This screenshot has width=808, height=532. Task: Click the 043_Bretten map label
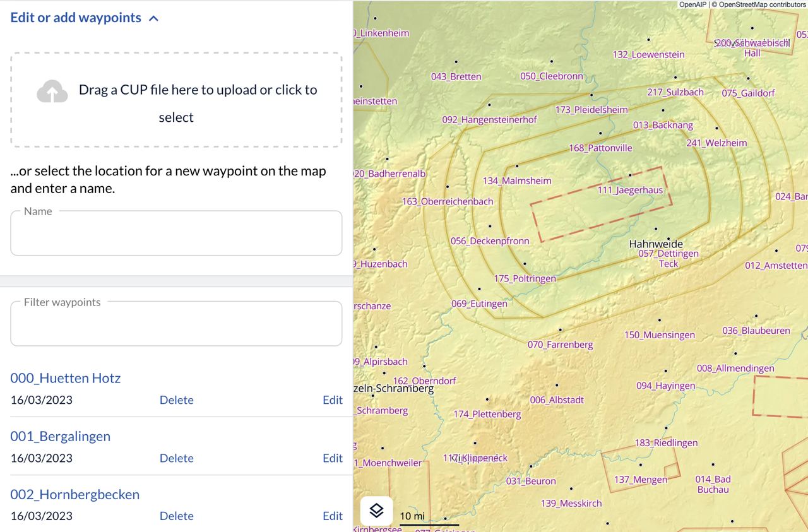tap(456, 77)
